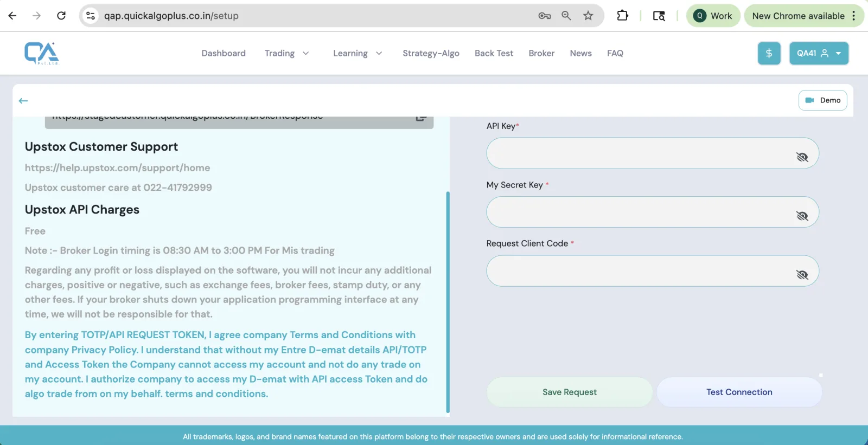The width and height of the screenshot is (868, 445).
Task: Open the Back Test page
Action: tap(494, 53)
